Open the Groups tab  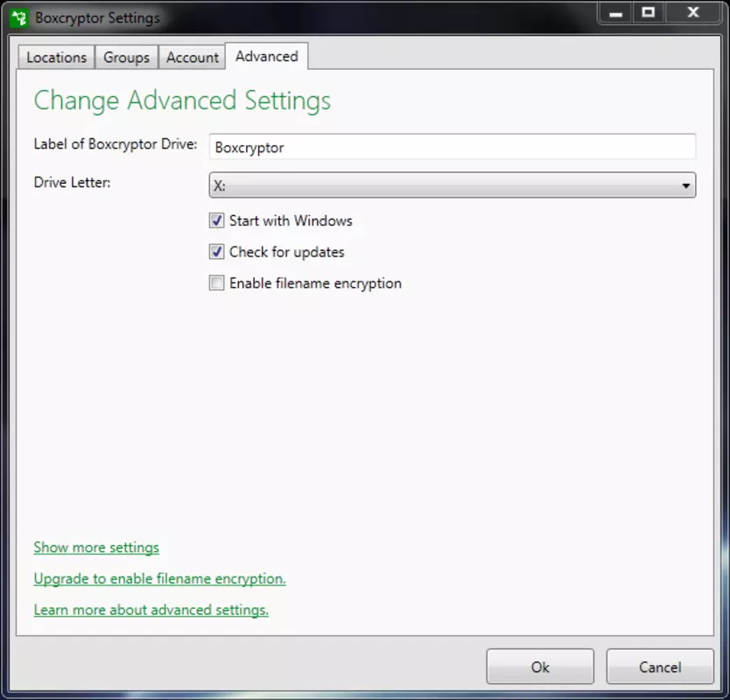pyautogui.click(x=126, y=57)
